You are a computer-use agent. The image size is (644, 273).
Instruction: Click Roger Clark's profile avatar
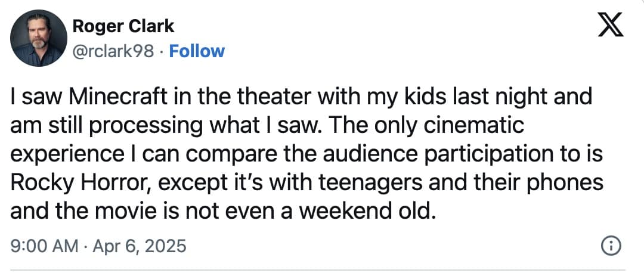pos(39,38)
